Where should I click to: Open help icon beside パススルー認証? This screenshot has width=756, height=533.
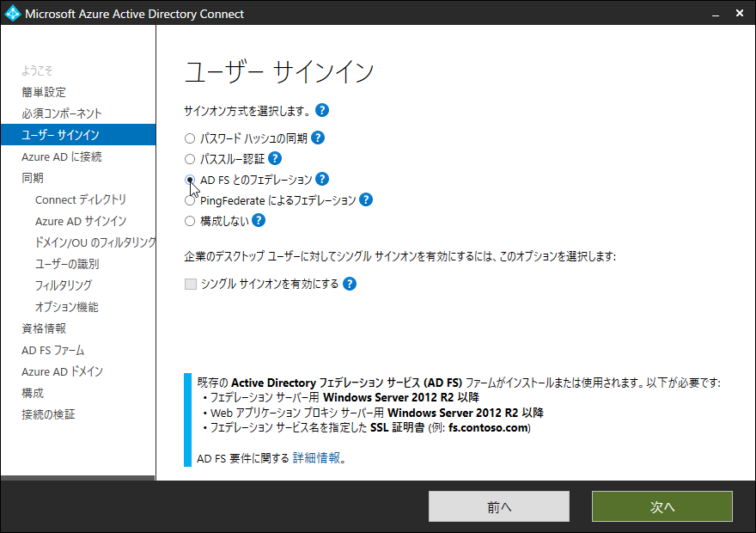pos(275,158)
